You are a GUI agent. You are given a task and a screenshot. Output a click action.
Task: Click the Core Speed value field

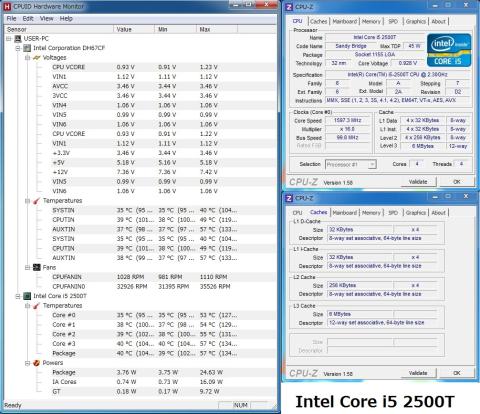tap(348, 120)
